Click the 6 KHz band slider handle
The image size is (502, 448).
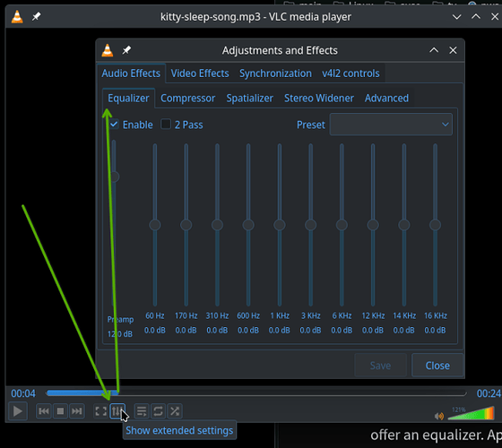pyautogui.click(x=342, y=225)
